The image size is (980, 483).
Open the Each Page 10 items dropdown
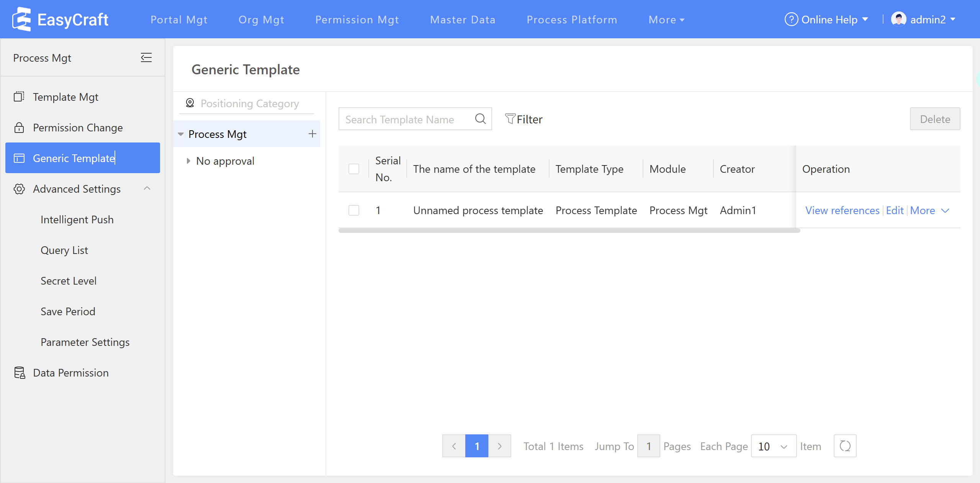(774, 446)
